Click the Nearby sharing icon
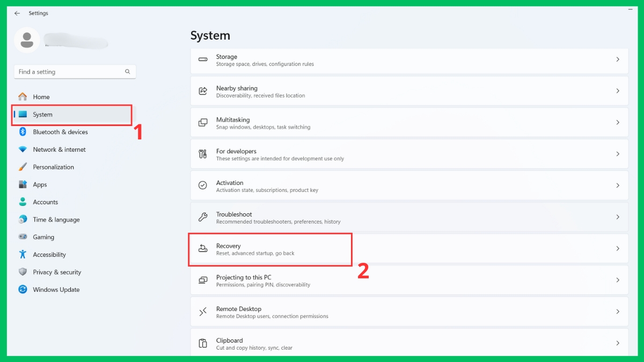Image resolution: width=644 pixels, height=362 pixels. (203, 91)
